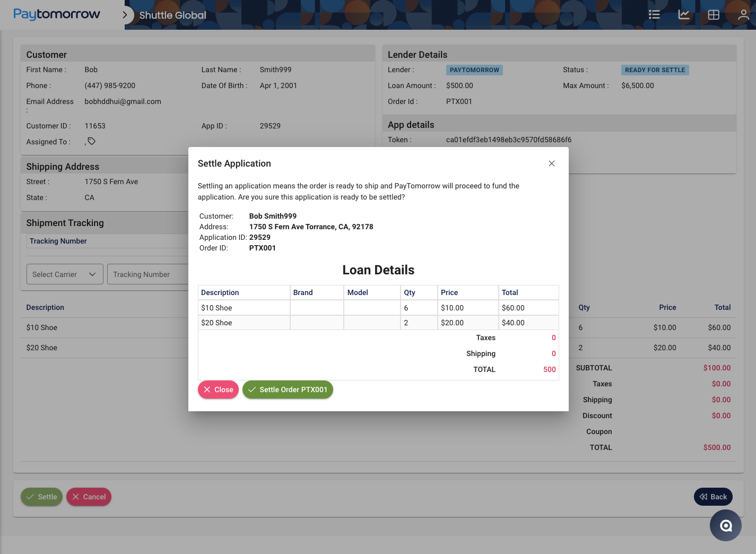
Task: Click the tag icon next to Assigned To
Action: coord(92,141)
